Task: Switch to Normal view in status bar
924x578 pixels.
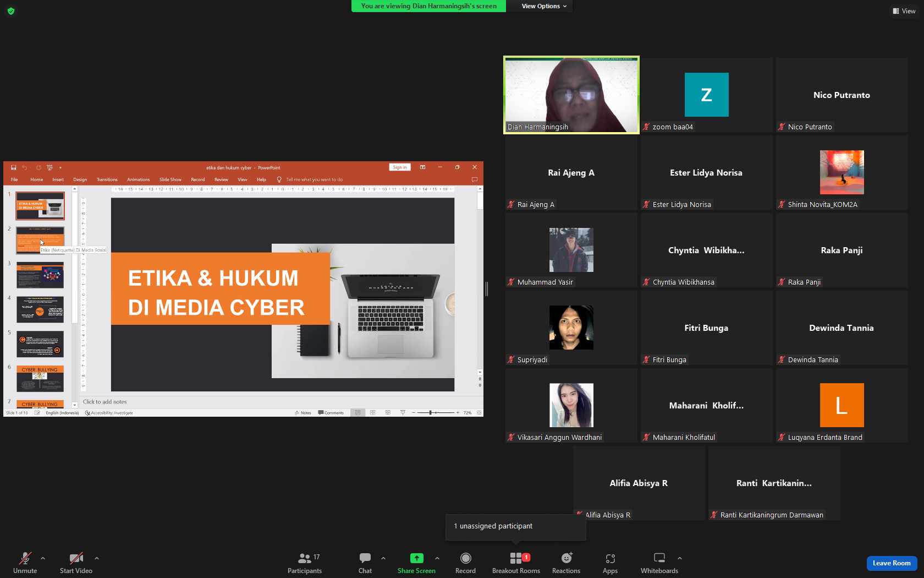Action: 358,413
